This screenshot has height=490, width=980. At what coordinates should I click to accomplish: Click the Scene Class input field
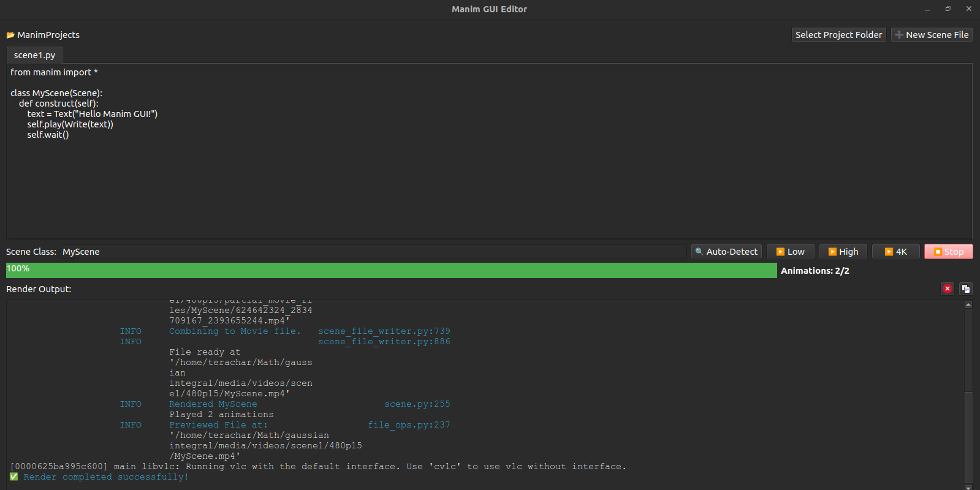[373, 252]
